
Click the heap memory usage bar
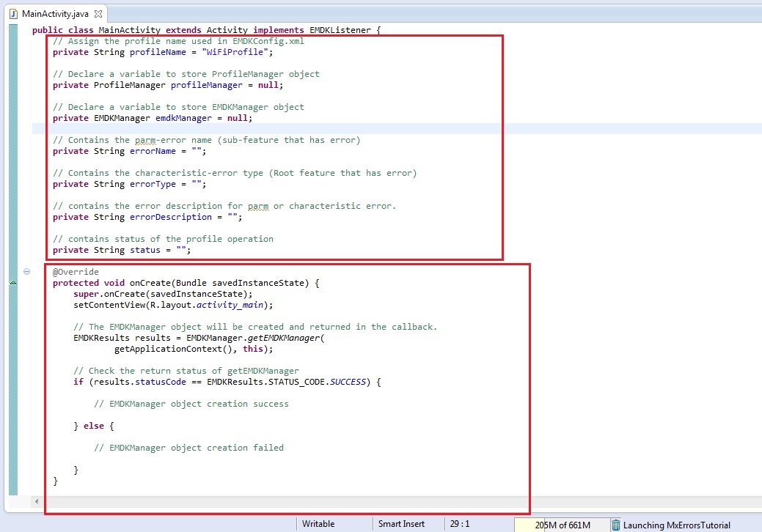click(561, 525)
